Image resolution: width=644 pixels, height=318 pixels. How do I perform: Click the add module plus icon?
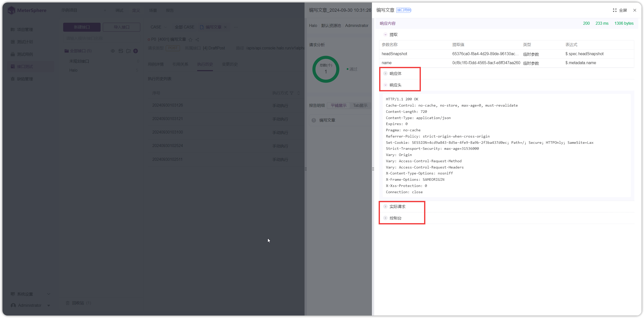tap(136, 51)
